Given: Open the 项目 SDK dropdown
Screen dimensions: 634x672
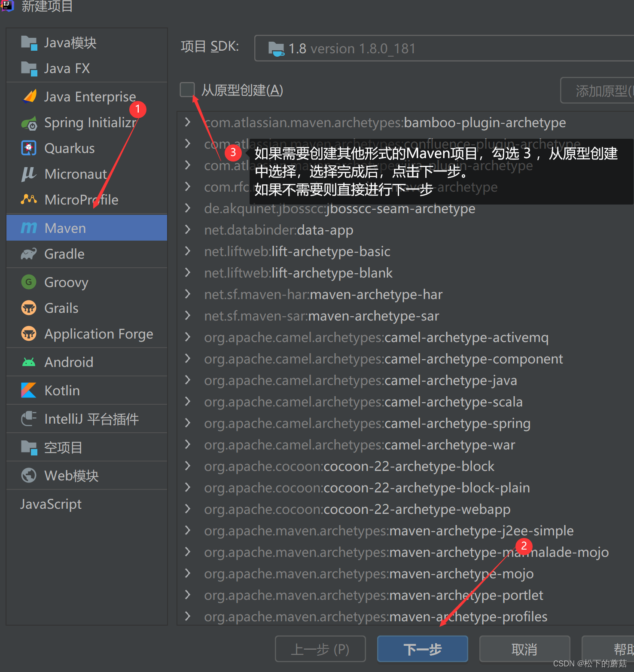Looking at the screenshot, I should pos(444,48).
